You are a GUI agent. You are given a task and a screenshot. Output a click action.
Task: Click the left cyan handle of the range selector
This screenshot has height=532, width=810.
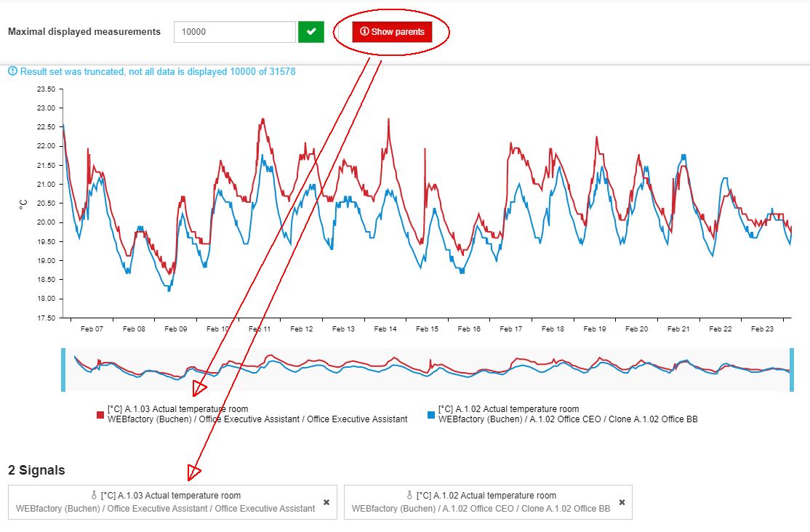(64, 367)
